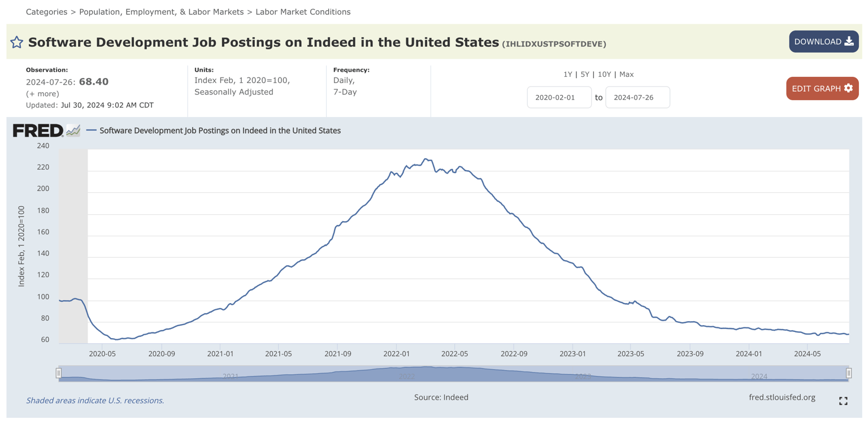Click the EDIT GRAPH button
Image resolution: width=868 pixels, height=424 pixels.
coord(822,88)
